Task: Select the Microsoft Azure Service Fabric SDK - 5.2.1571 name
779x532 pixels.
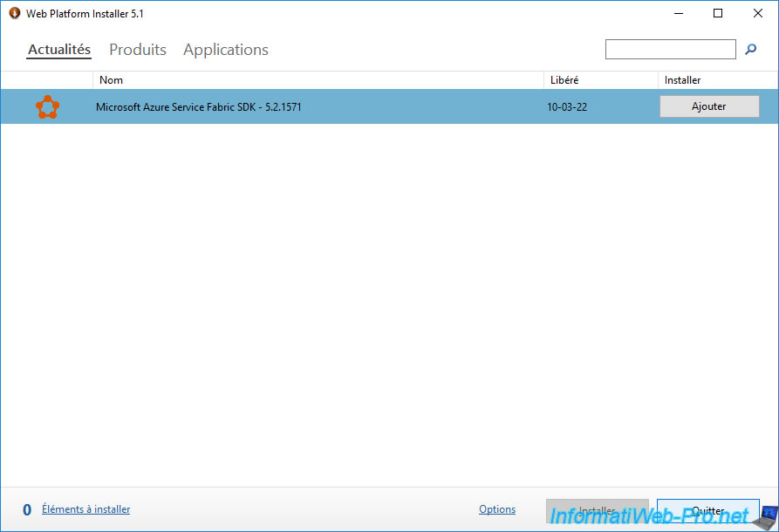Action: click(199, 106)
